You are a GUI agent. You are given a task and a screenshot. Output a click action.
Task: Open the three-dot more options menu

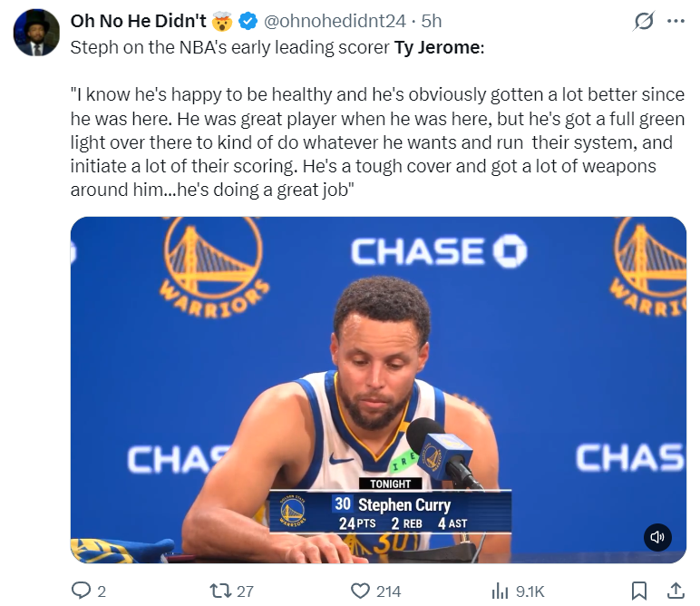coord(676,21)
